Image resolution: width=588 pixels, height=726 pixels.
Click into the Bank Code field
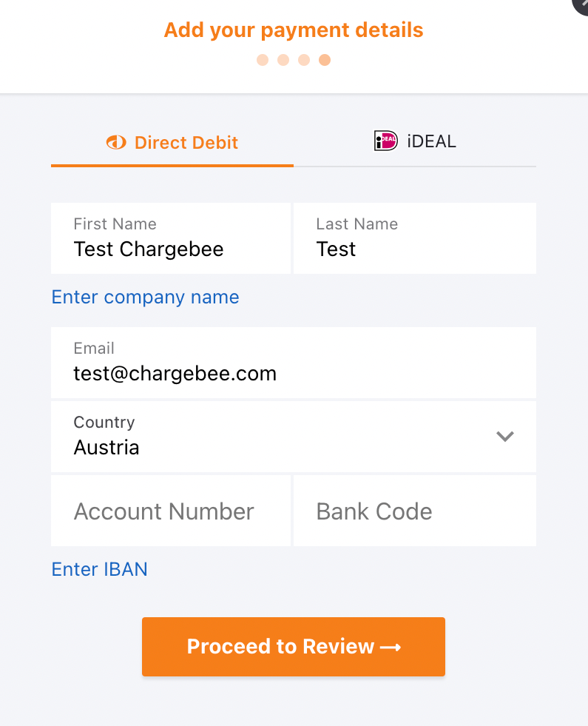click(414, 511)
